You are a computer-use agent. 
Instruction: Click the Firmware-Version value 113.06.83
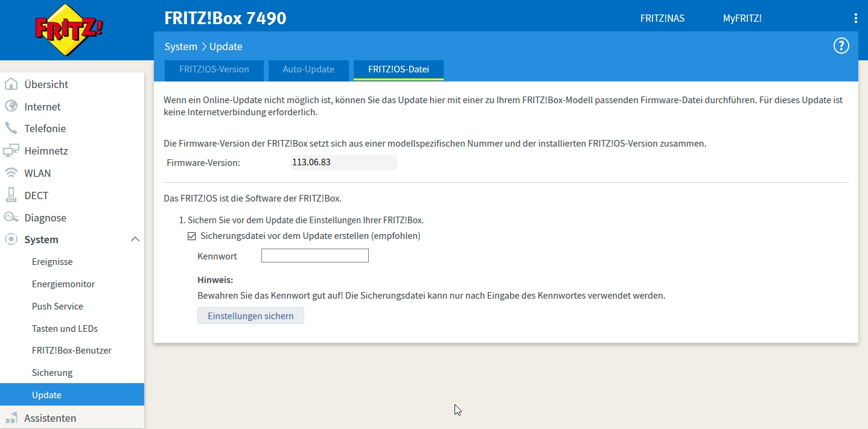[x=343, y=162]
